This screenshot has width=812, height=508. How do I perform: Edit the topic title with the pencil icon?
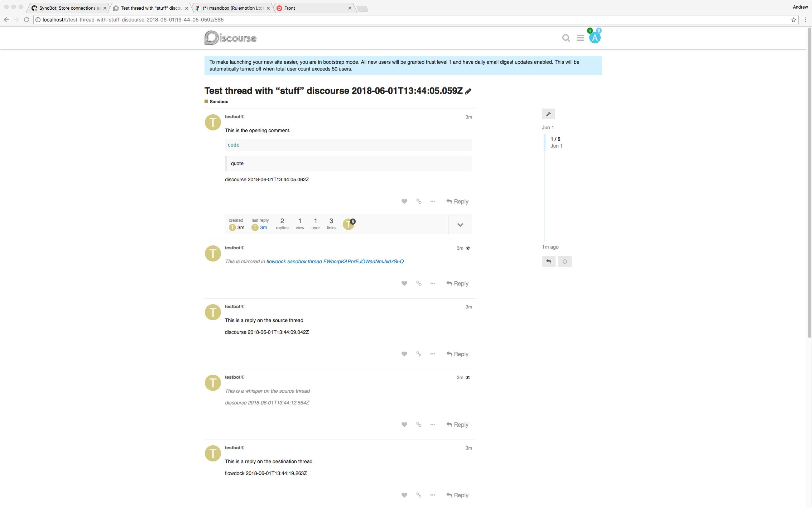[x=468, y=91]
